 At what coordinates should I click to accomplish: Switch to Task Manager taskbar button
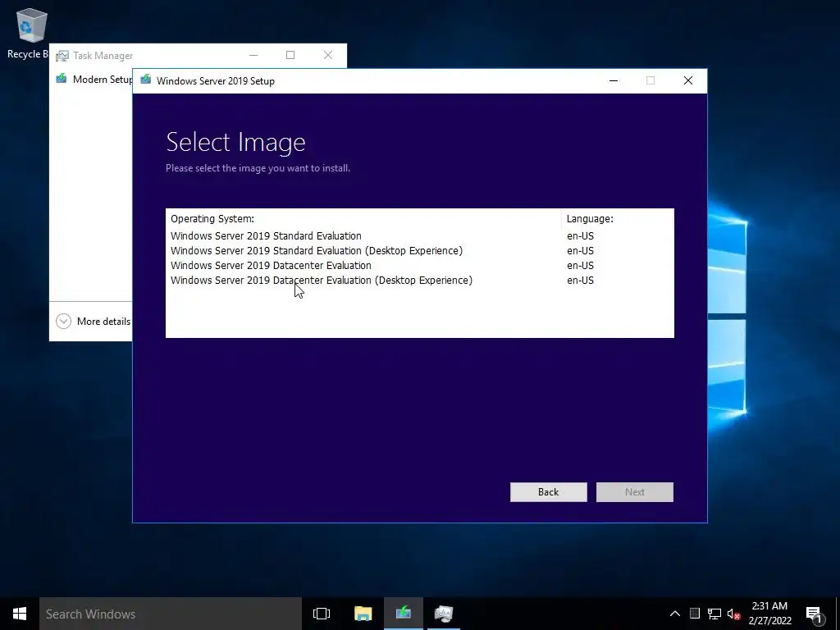[x=444, y=614]
